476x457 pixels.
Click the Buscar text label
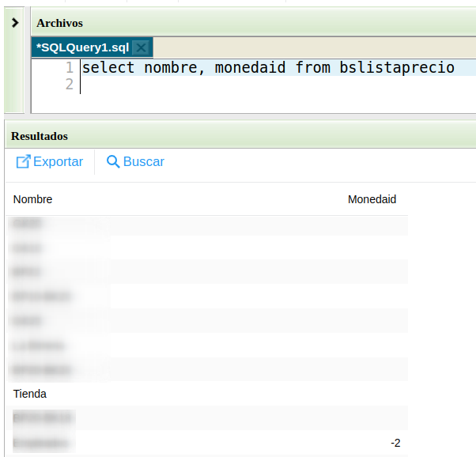(144, 161)
